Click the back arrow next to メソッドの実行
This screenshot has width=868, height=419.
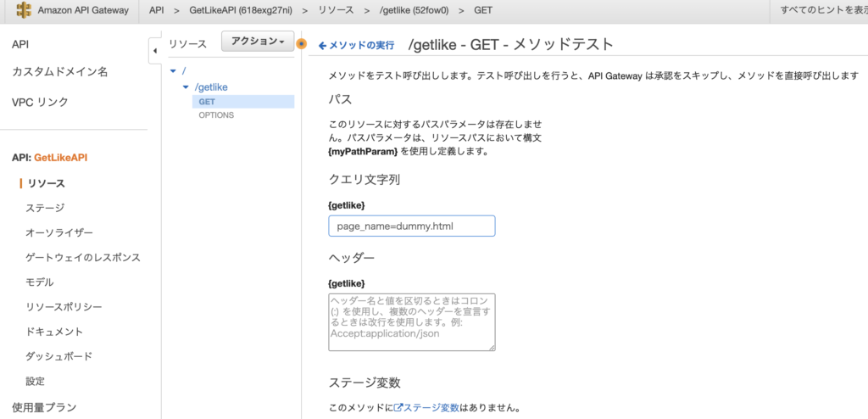tap(323, 46)
